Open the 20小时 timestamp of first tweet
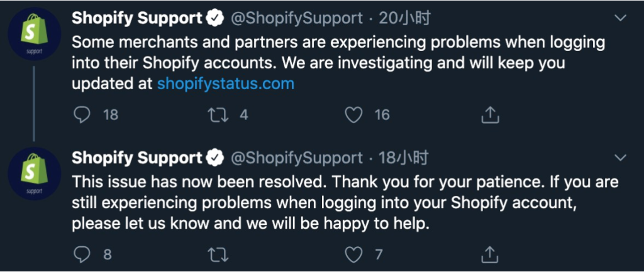644x272 pixels. (x=405, y=19)
